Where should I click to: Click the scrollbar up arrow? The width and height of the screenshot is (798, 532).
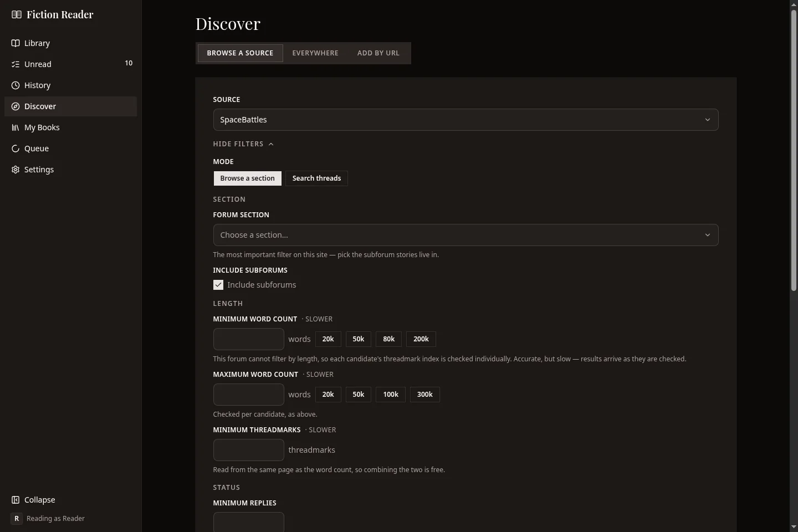[x=794, y=4]
